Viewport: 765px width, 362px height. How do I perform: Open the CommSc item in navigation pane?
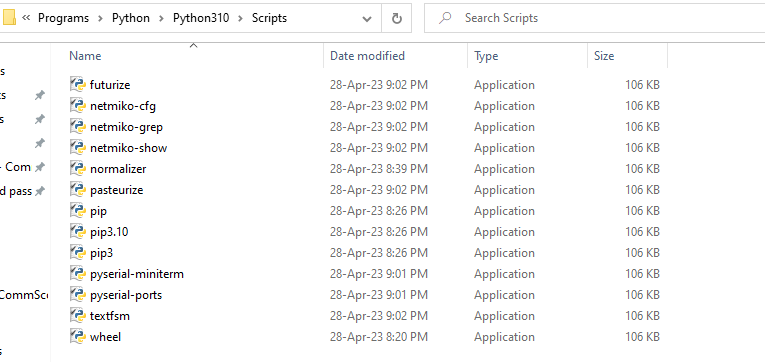23,295
